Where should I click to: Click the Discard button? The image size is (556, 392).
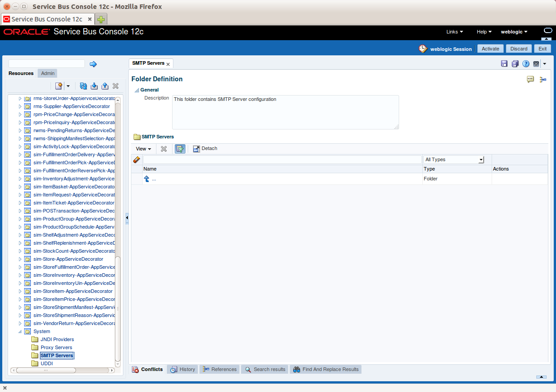(x=519, y=49)
